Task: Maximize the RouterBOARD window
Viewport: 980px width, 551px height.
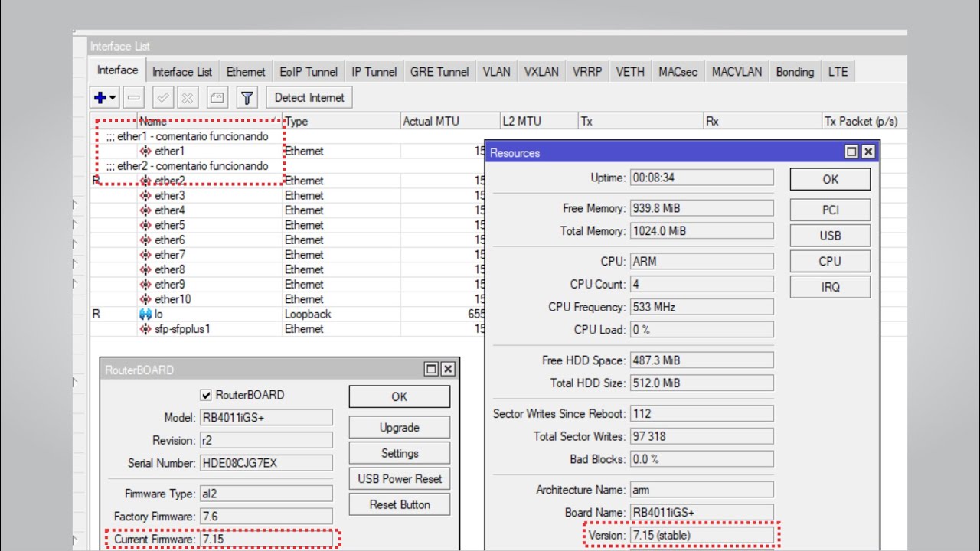Action: tap(432, 369)
